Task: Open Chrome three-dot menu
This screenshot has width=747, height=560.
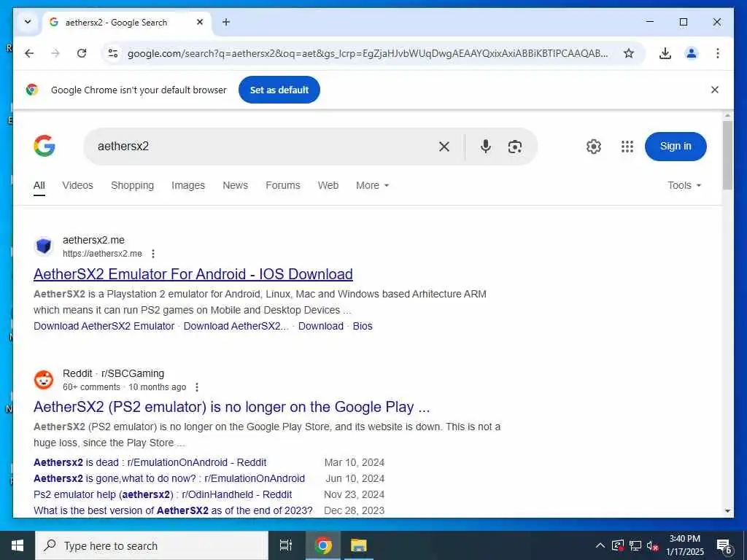Action: click(718, 53)
